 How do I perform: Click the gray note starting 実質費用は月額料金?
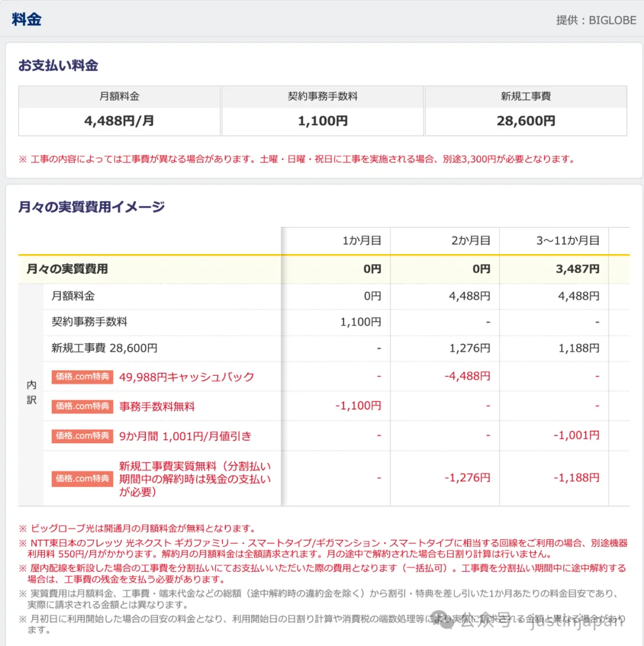[x=319, y=599]
